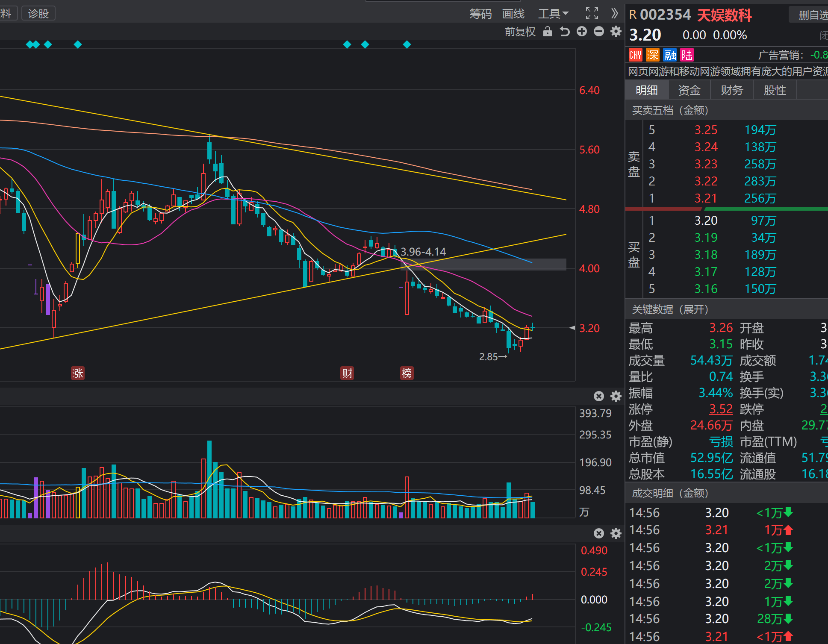Open MACD panel settings gear
This screenshot has width=828, height=644.
(616, 533)
